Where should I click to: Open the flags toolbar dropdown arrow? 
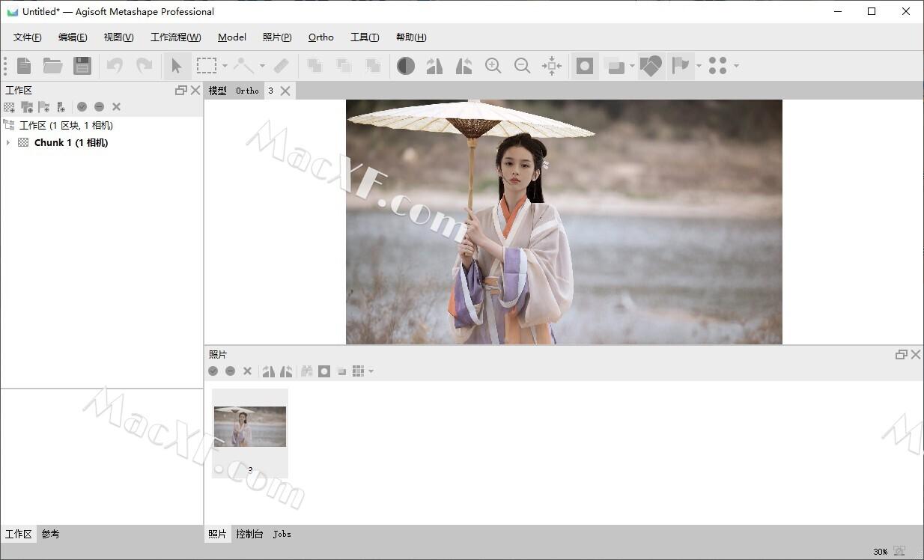698,66
